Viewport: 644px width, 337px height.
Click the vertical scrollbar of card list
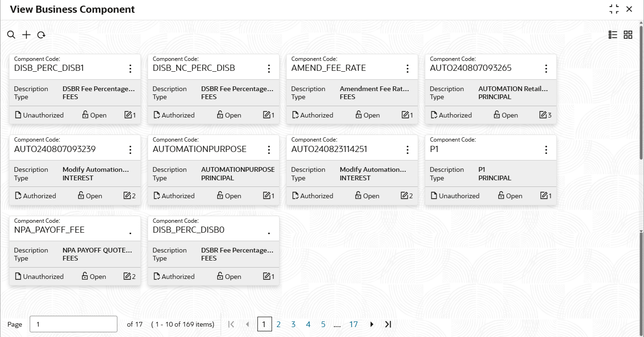click(641, 90)
